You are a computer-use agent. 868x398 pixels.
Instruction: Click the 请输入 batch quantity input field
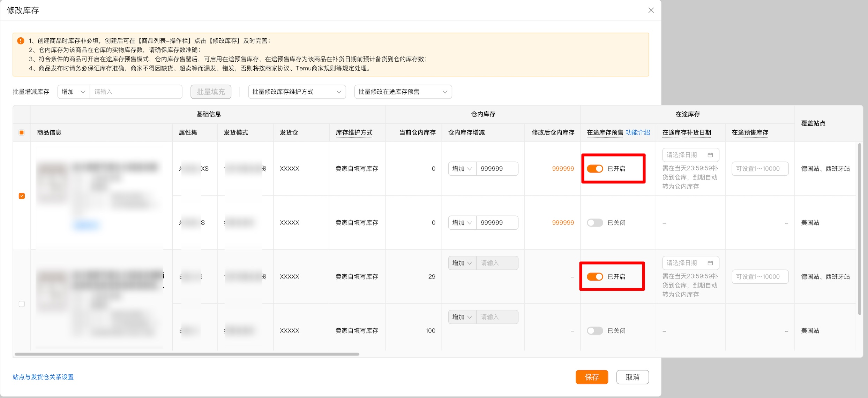(x=136, y=92)
